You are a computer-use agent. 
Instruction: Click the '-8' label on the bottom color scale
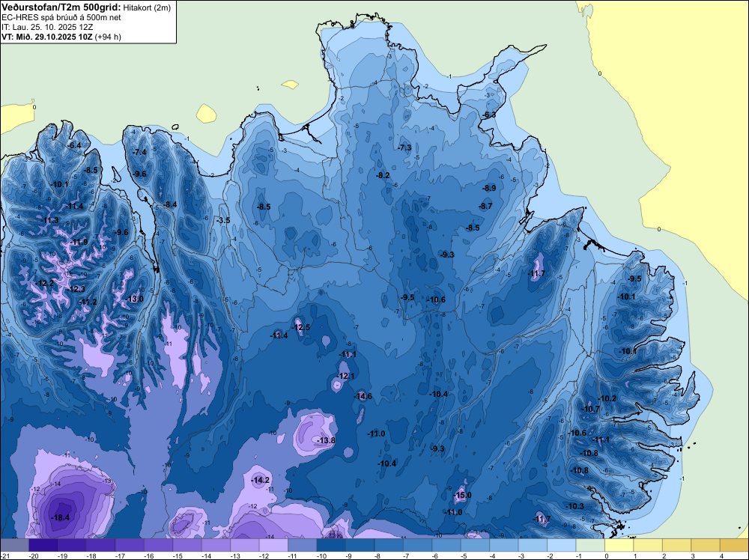[378, 556]
